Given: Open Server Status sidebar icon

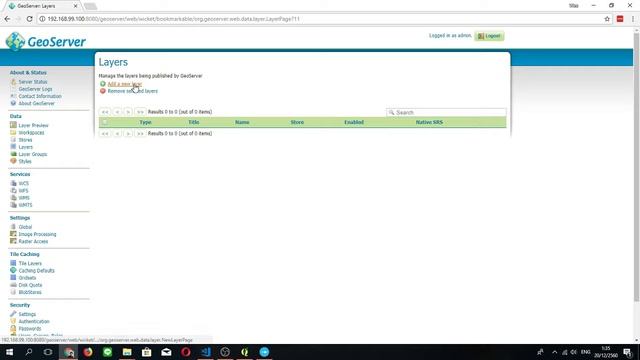Looking at the screenshot, I should tap(13, 82).
